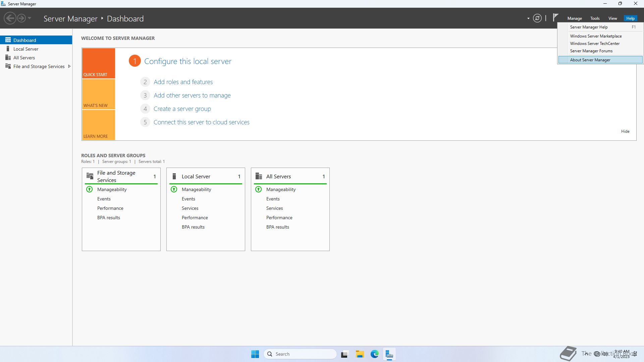Open the Tools menu

click(x=595, y=18)
